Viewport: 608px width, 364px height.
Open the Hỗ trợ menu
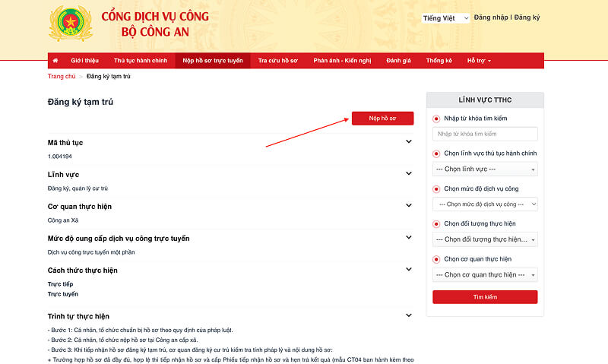coord(479,60)
